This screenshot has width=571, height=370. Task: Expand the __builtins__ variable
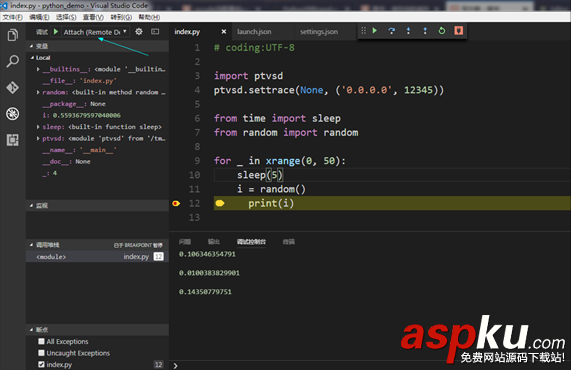tap(38, 69)
